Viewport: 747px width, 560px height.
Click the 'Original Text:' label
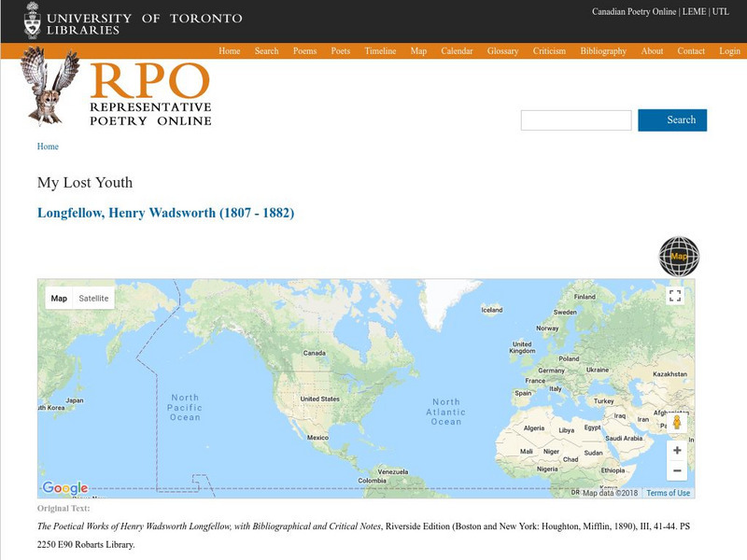pyautogui.click(x=63, y=508)
